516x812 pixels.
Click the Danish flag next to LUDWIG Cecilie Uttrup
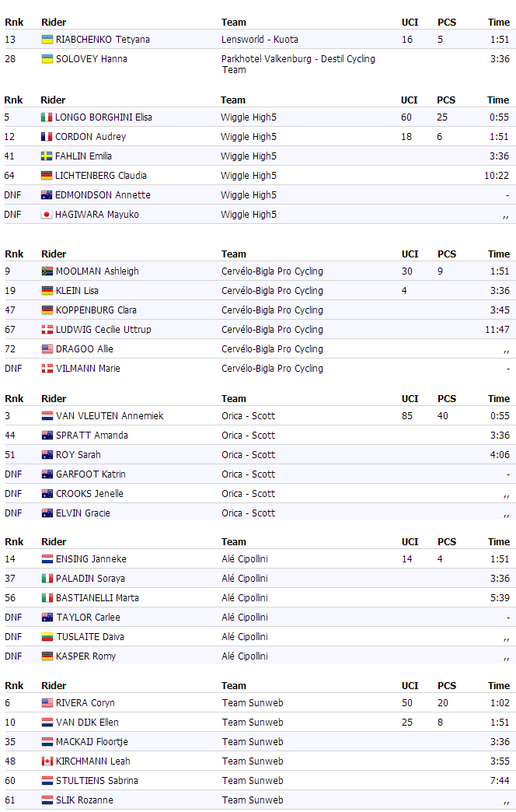click(47, 330)
